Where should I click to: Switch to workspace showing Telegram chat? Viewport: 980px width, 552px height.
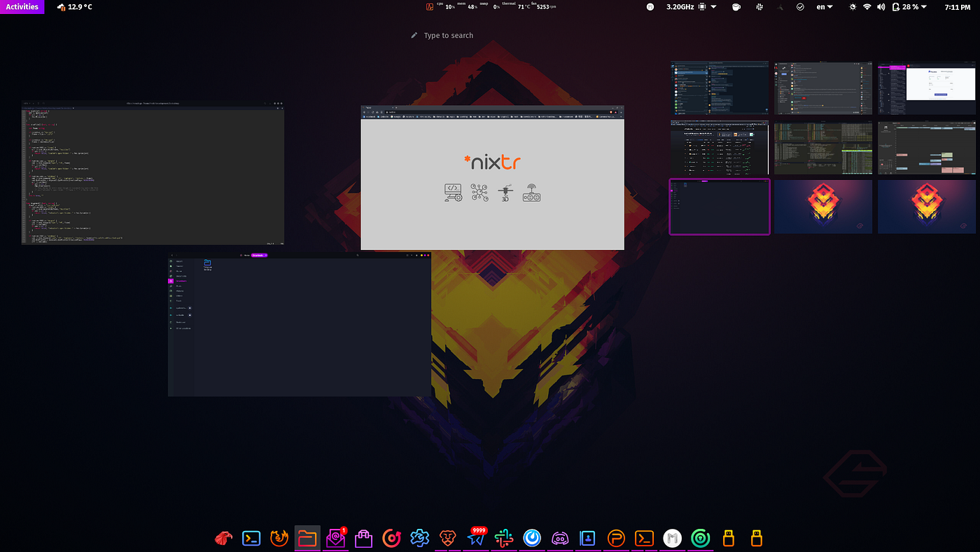tap(720, 88)
